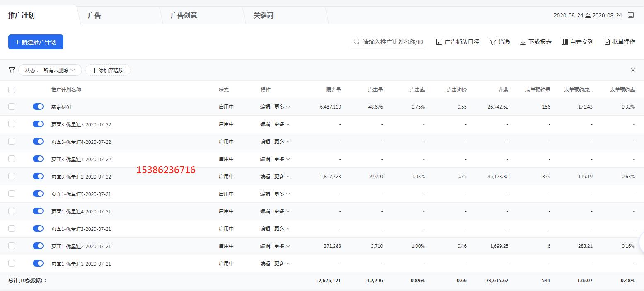Image resolution: width=644 pixels, height=291 pixels.
Task: Open 更多 menu for 新素材01
Action: [x=282, y=107]
